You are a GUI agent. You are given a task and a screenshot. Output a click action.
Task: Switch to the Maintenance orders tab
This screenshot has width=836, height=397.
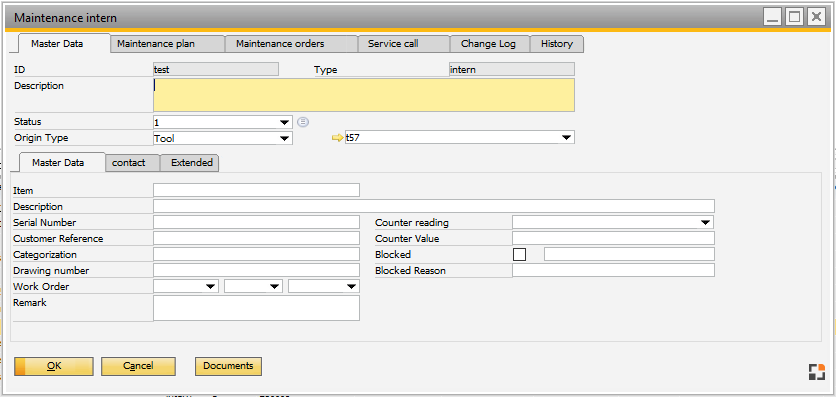tap(291, 44)
